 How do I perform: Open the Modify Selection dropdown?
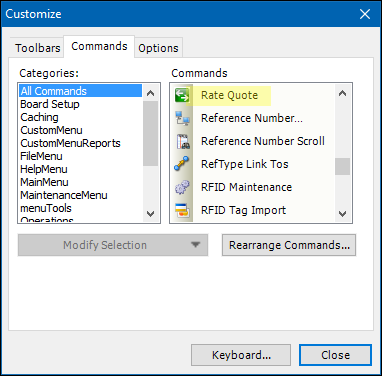(113, 245)
